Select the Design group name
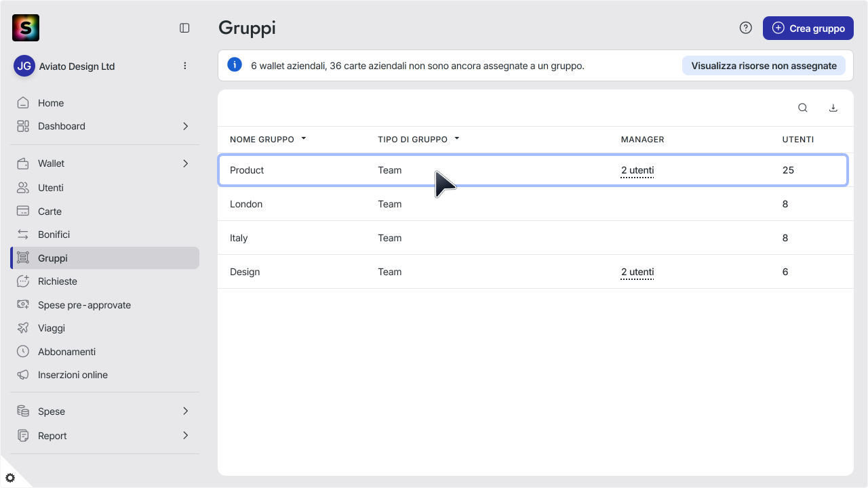This screenshot has height=488, width=868. (245, 272)
